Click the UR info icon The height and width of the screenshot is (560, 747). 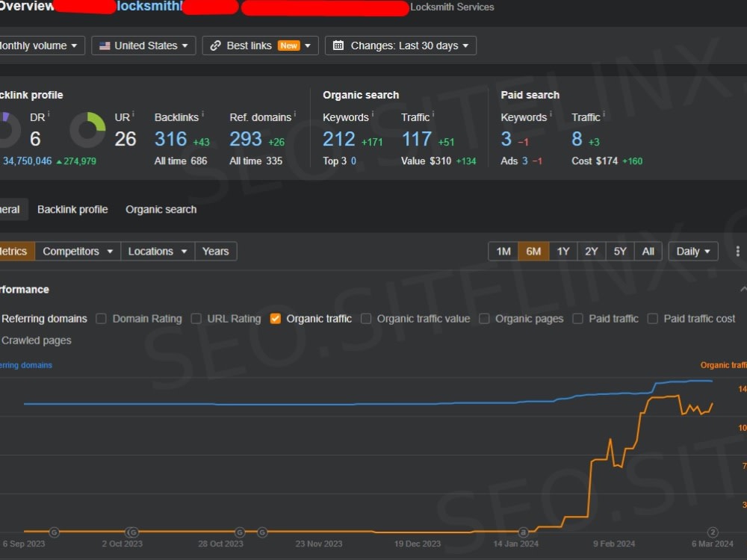[x=133, y=113]
